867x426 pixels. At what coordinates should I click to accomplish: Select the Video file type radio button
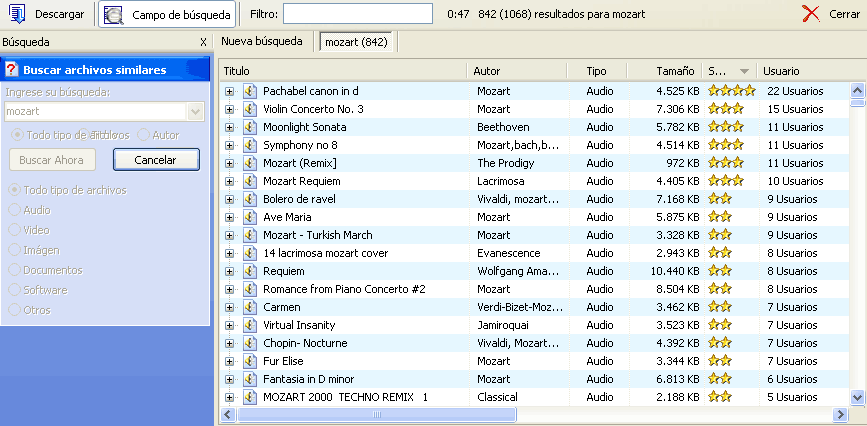click(x=14, y=230)
